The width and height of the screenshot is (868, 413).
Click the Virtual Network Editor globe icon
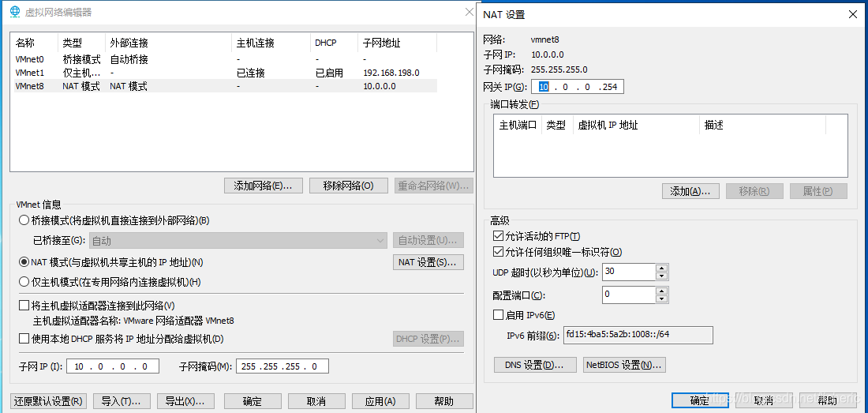click(14, 12)
